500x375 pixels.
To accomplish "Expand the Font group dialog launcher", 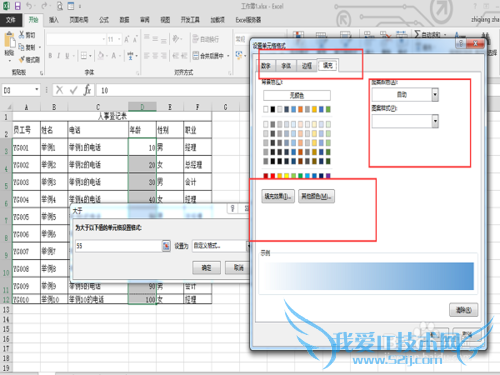I will [x=137, y=72].
